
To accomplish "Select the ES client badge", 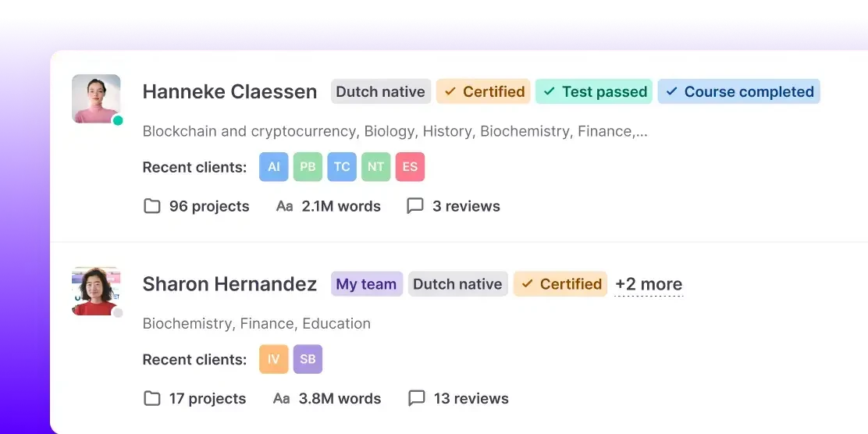I will (410, 167).
